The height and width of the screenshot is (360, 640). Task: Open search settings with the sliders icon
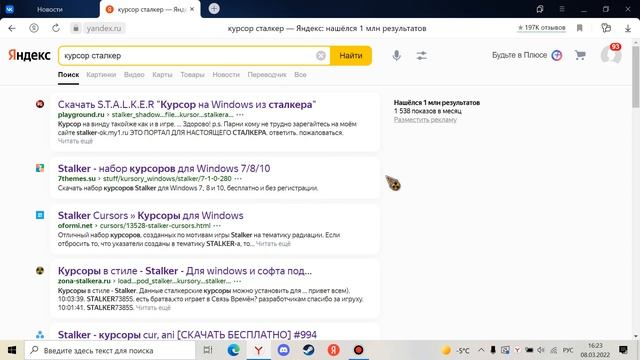(422, 56)
